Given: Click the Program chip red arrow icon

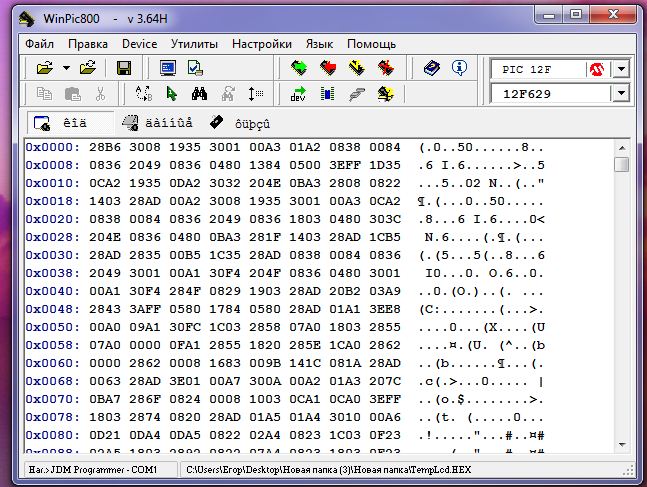Looking at the screenshot, I should [x=328, y=68].
